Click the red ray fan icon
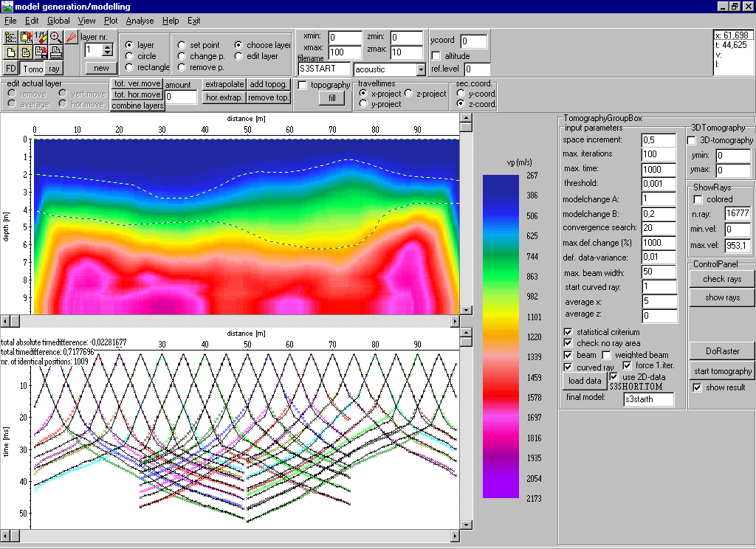The height and width of the screenshot is (549, 756). point(71,37)
